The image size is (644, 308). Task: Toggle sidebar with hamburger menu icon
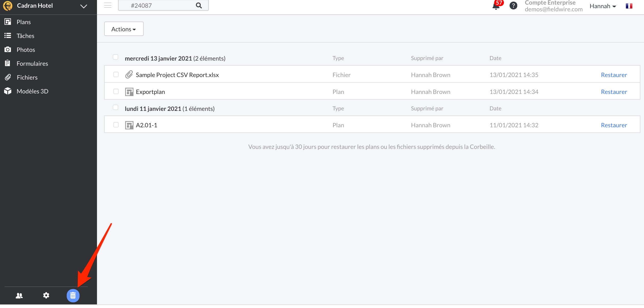click(108, 5)
